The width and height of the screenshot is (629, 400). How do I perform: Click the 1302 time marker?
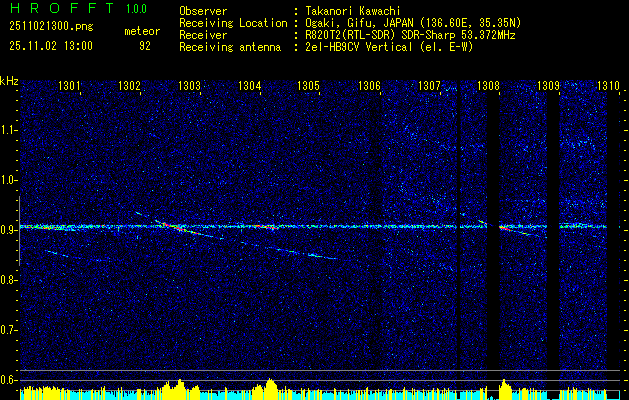click(129, 85)
